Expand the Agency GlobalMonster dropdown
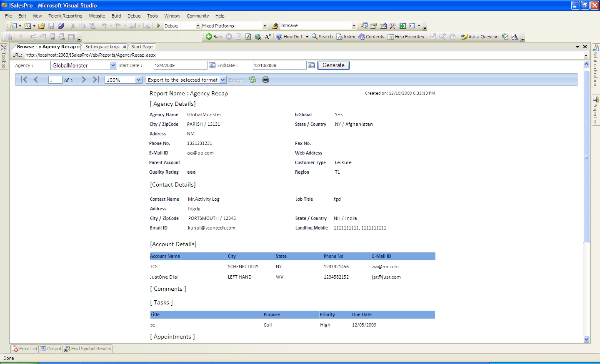 [x=113, y=65]
